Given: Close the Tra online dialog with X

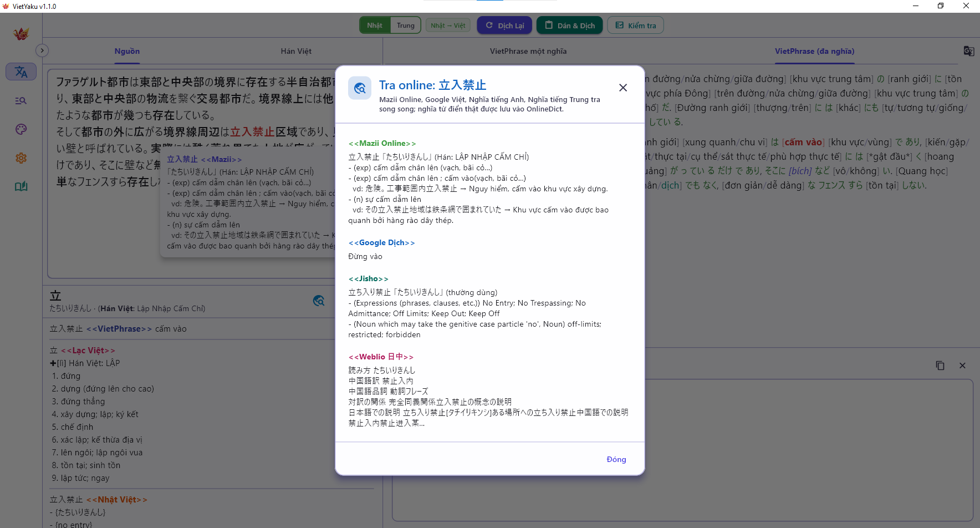Looking at the screenshot, I should pyautogui.click(x=623, y=88).
